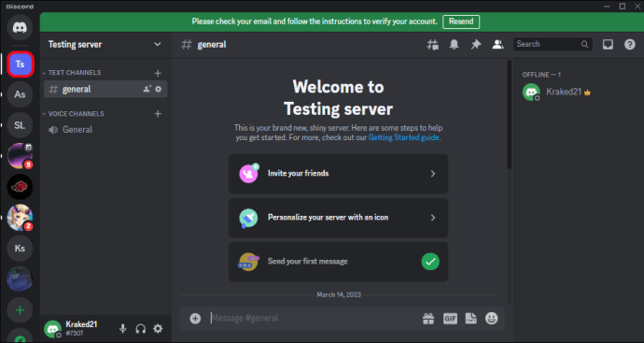Open Threads icon in channel header
644x343 pixels.
pos(432,45)
